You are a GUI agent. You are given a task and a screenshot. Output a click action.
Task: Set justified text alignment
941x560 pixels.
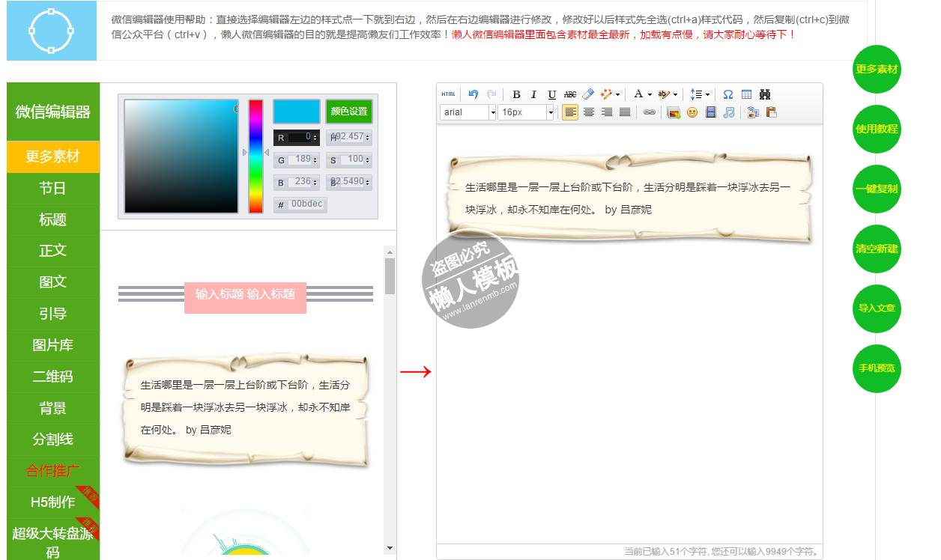click(625, 112)
